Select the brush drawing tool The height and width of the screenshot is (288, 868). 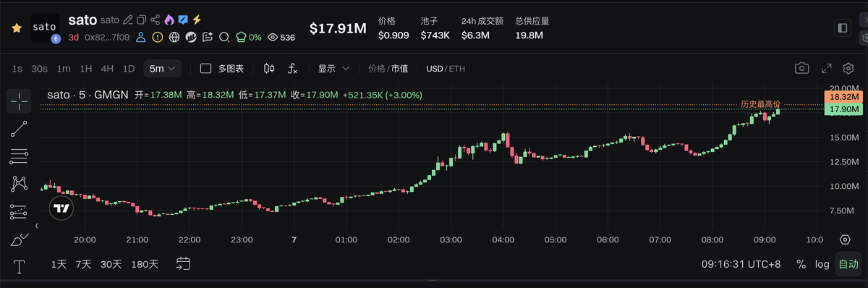[x=19, y=240]
